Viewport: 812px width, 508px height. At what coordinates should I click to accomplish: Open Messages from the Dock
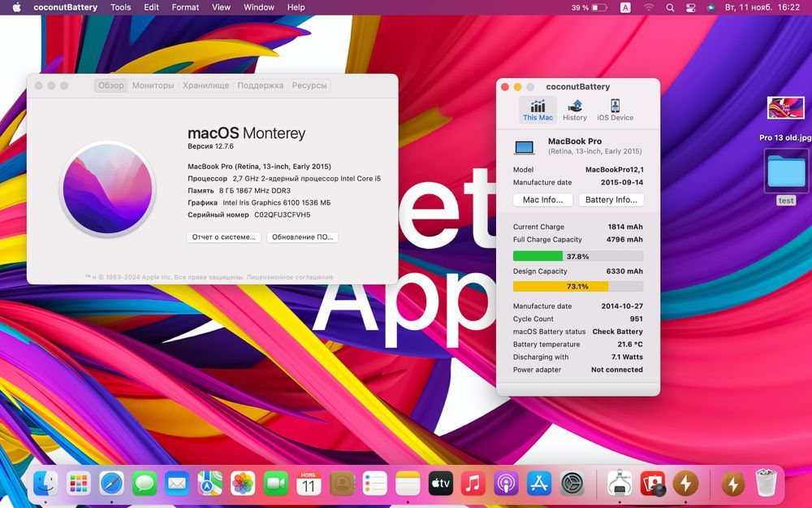click(145, 484)
